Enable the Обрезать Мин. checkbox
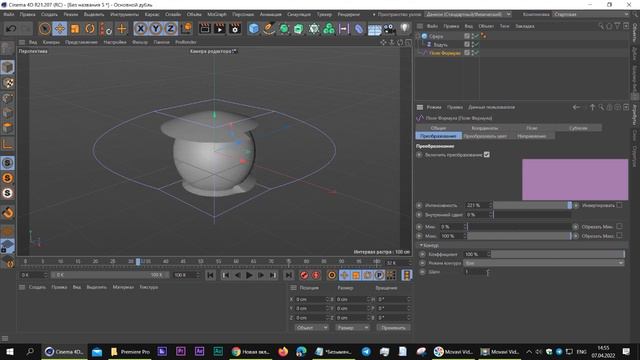 [620, 227]
